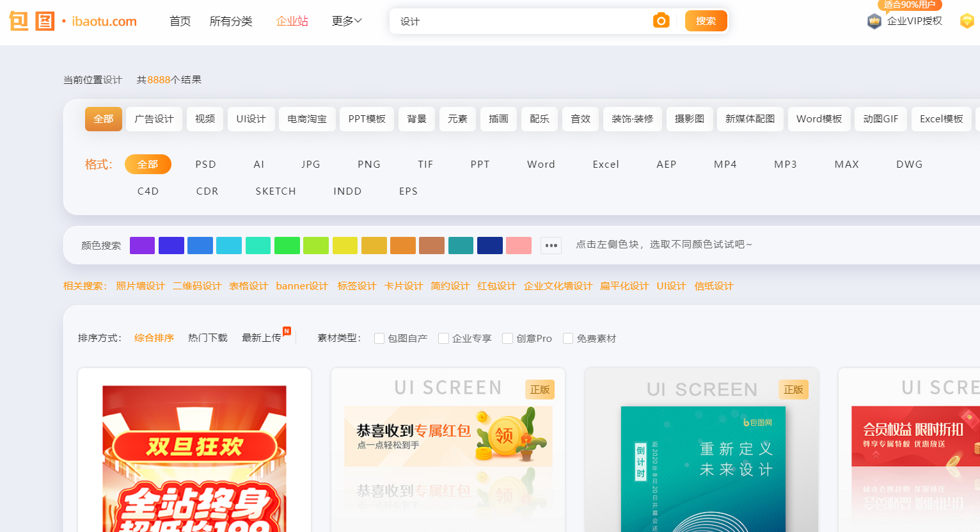The height and width of the screenshot is (532, 980).
Task: Pick the cyan color swatch
Action: pos(229,245)
